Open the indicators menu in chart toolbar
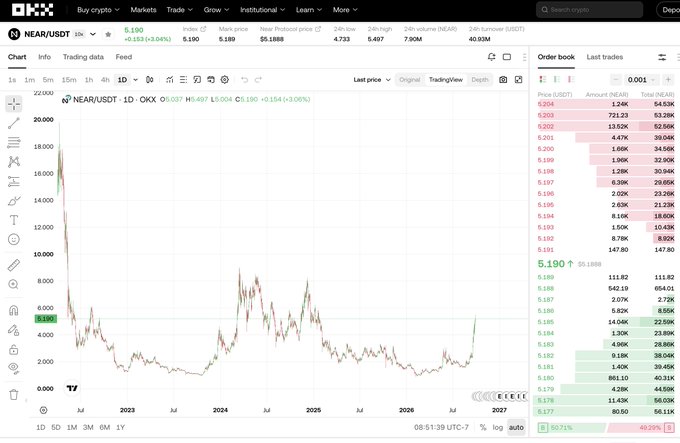The image size is (680, 443). coord(170,79)
